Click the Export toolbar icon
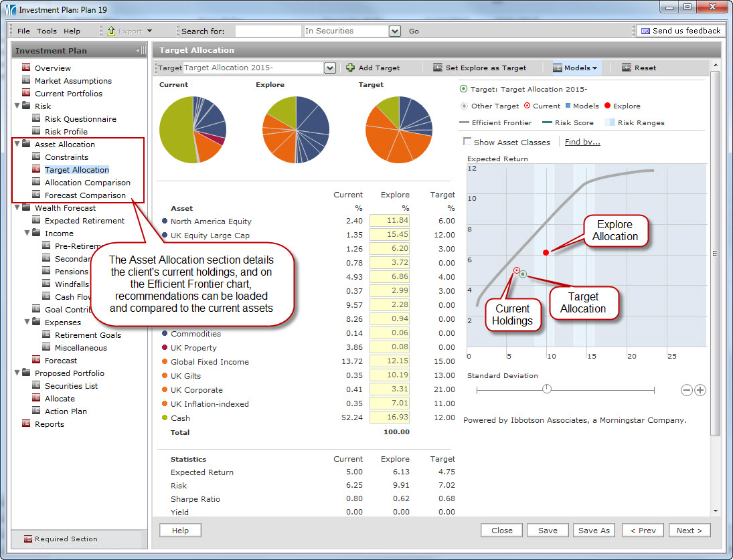Viewport: 733px width, 560px height. [111, 31]
